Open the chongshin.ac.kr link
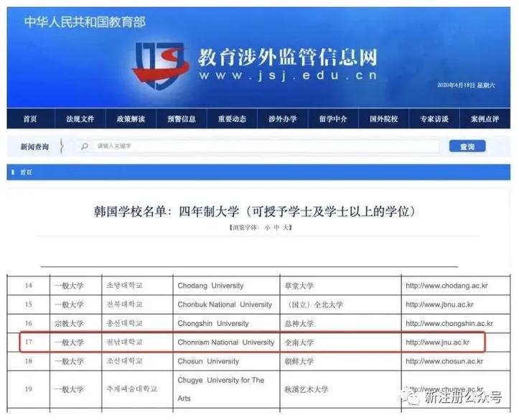This screenshot has width=519, height=420. [x=449, y=323]
